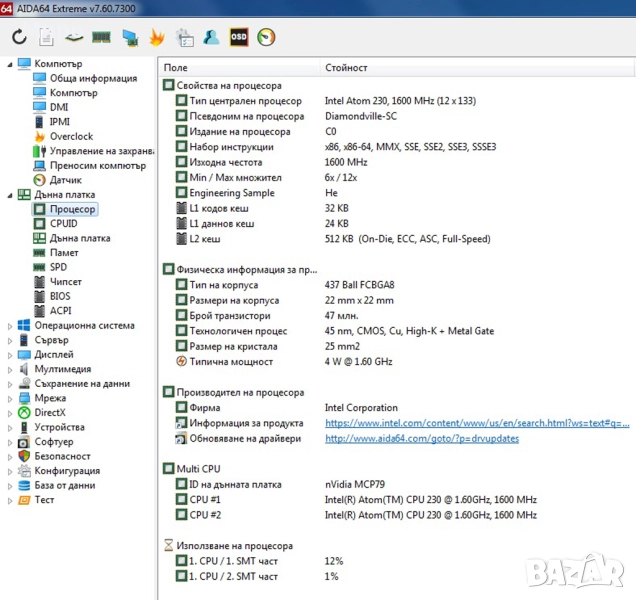Launch the disk benchmark toolbar icon
636x600 pixels.
click(x=74, y=38)
